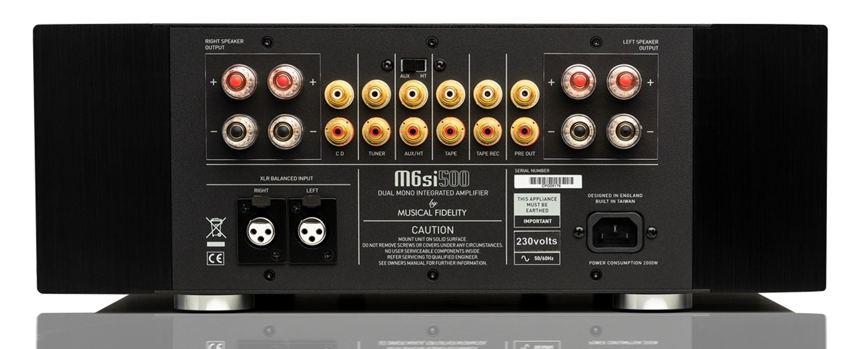The height and width of the screenshot is (349, 868).
Task: Click the 230volts label
Action: tap(537, 241)
